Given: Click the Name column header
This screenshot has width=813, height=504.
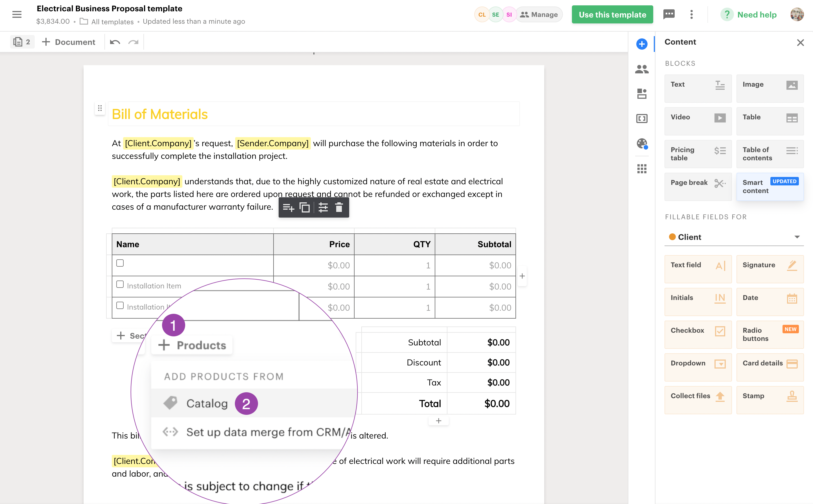Looking at the screenshot, I should (193, 244).
